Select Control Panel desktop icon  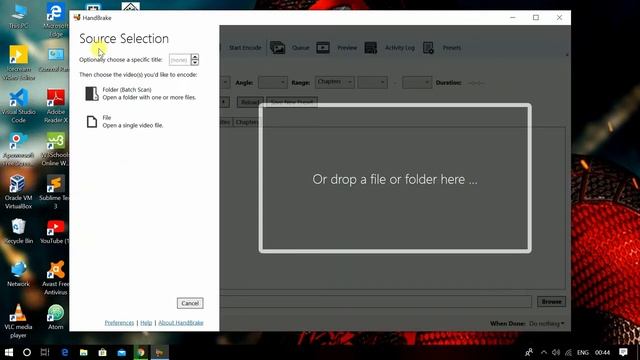click(56, 60)
